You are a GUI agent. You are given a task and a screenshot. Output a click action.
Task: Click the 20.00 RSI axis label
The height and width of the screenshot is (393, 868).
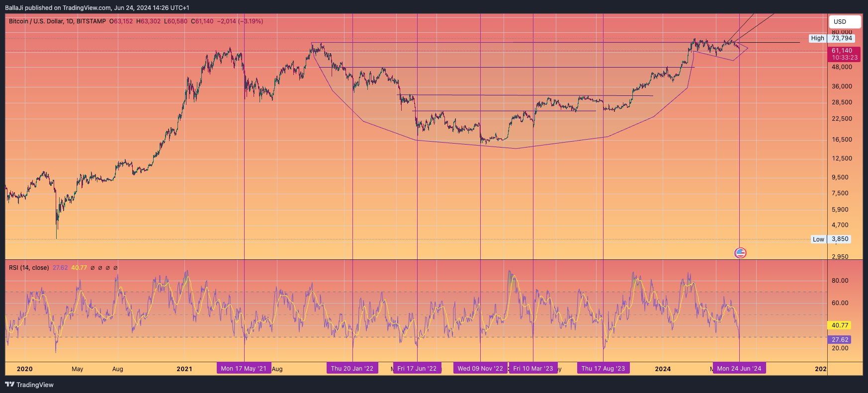coord(840,348)
